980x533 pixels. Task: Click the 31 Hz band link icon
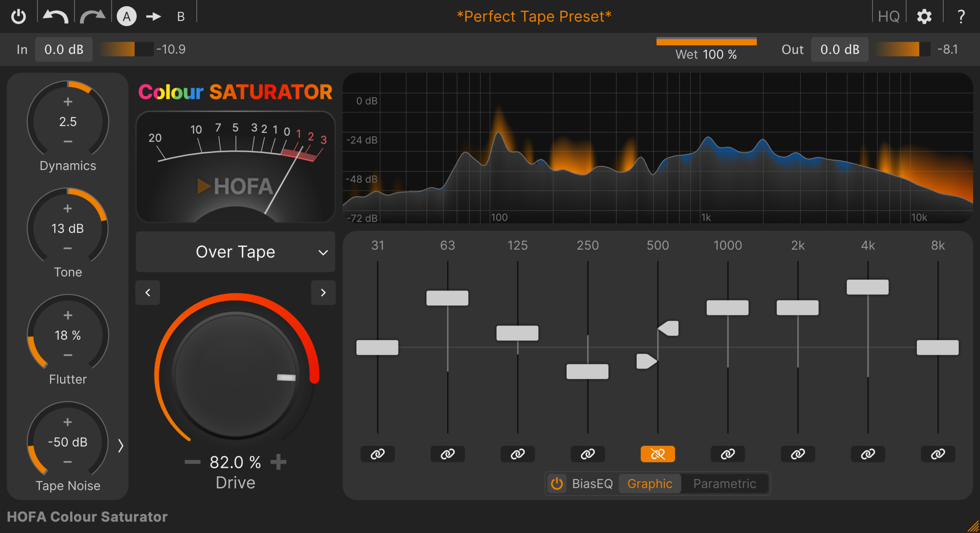[377, 454]
